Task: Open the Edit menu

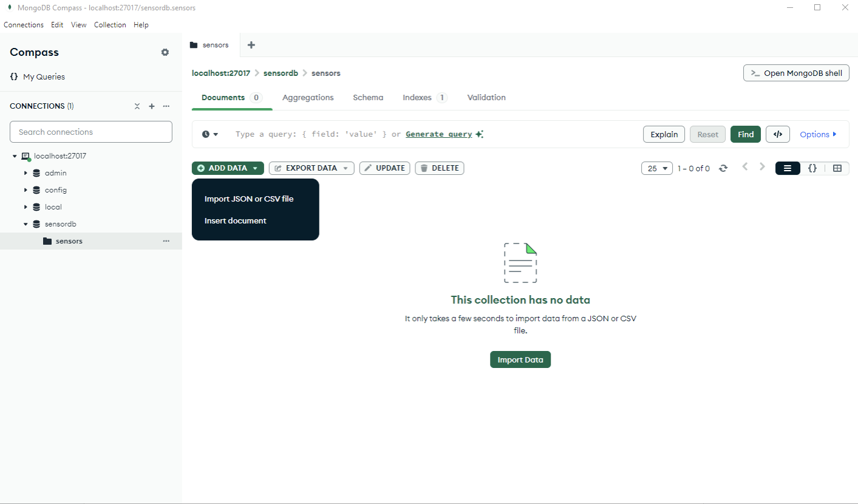Action: pyautogui.click(x=57, y=25)
